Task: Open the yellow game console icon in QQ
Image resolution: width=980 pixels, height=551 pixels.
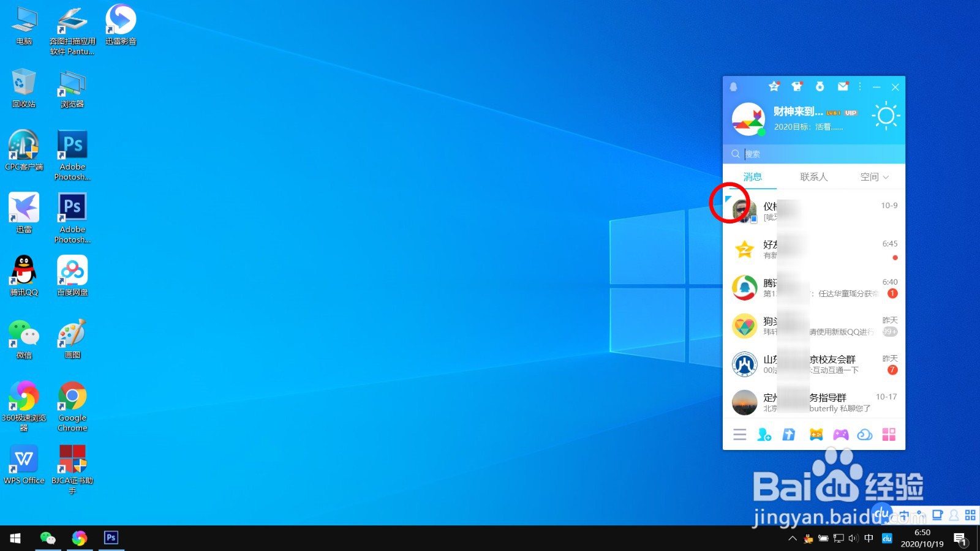Action: click(x=816, y=435)
